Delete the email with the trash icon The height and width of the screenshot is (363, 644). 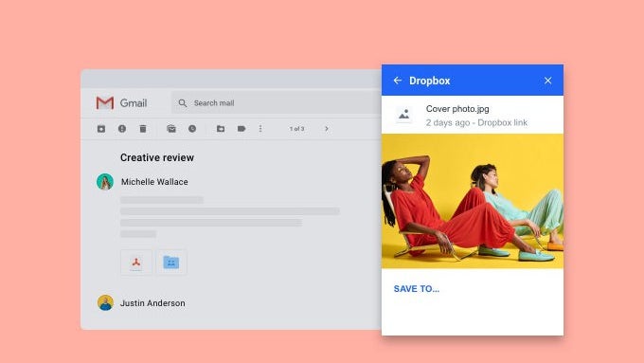click(x=142, y=129)
